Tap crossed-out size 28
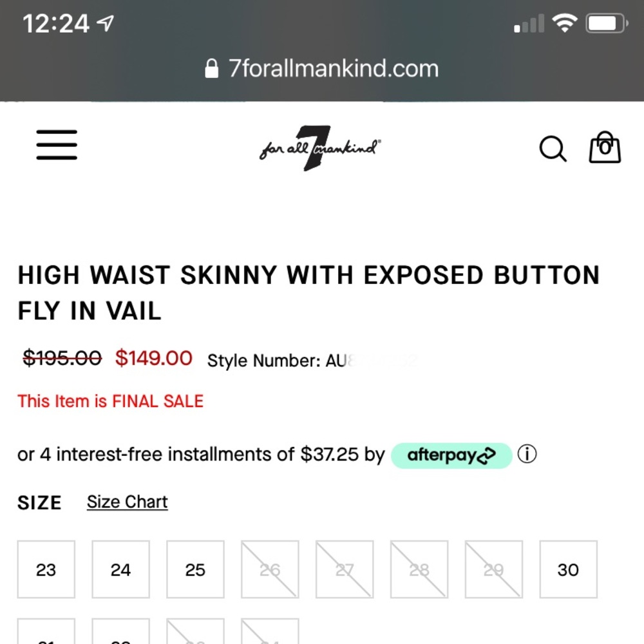The image size is (644, 644). click(x=419, y=569)
